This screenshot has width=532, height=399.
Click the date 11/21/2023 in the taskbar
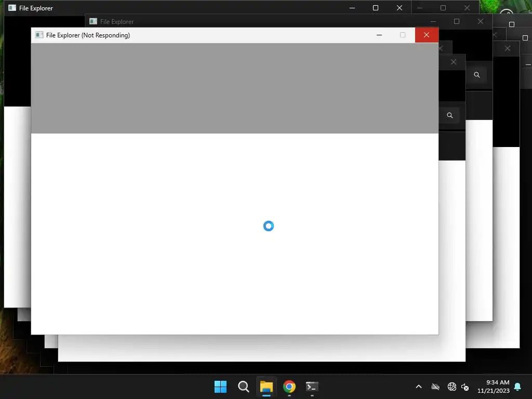point(494,391)
